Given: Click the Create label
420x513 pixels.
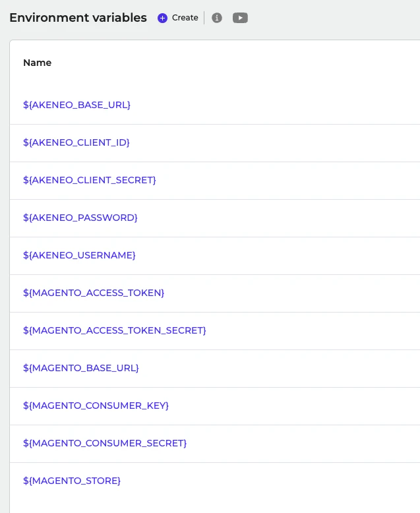Looking at the screenshot, I should click(x=185, y=18).
